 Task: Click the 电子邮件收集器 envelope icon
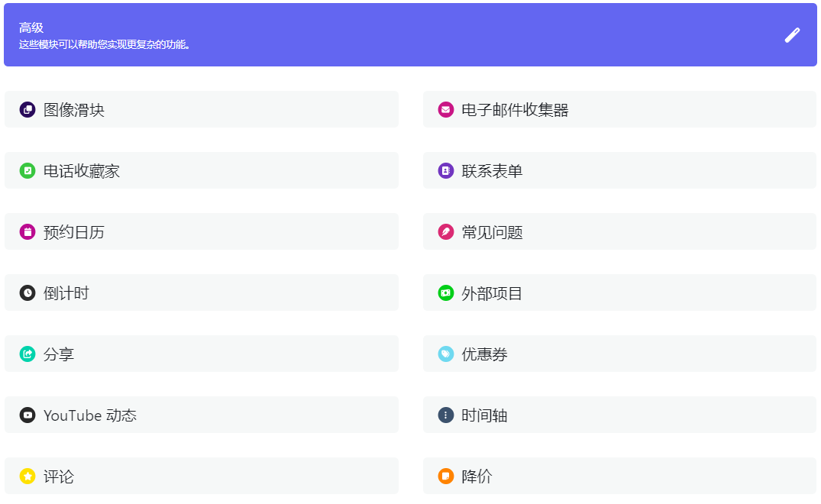(446, 110)
